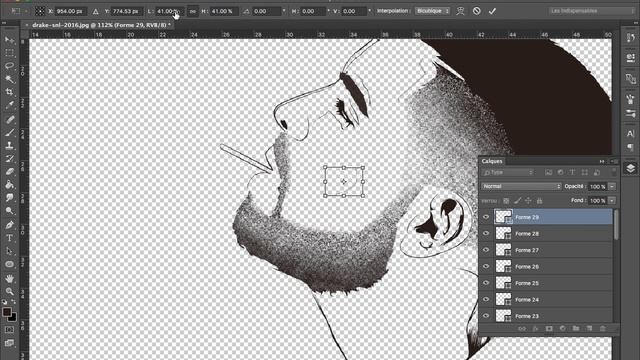This screenshot has width=640, height=360.
Task: Select the Eyedropper tool
Action: point(9,105)
